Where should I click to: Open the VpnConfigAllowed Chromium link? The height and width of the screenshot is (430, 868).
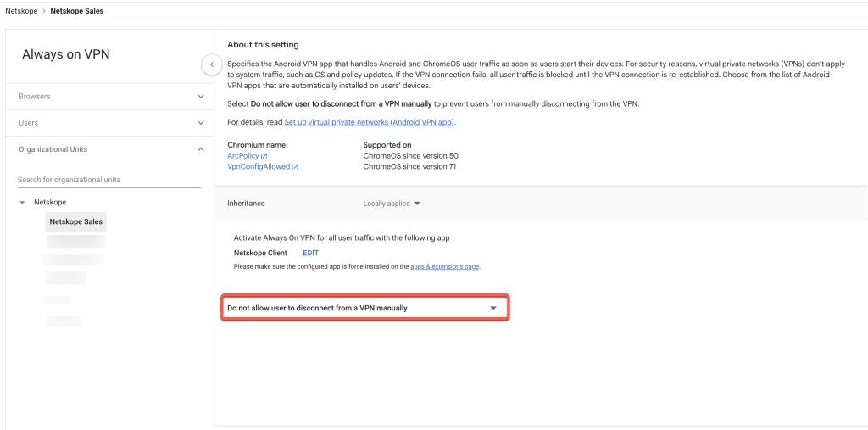point(259,167)
